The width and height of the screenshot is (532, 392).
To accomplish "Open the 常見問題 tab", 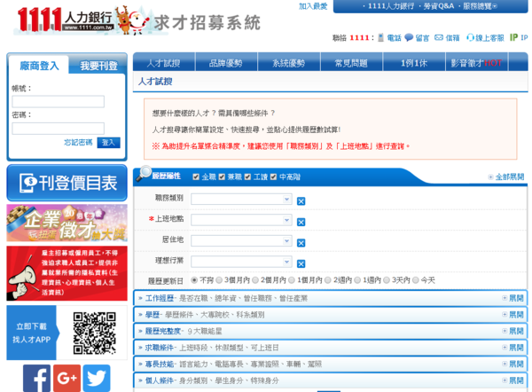I will tap(351, 63).
